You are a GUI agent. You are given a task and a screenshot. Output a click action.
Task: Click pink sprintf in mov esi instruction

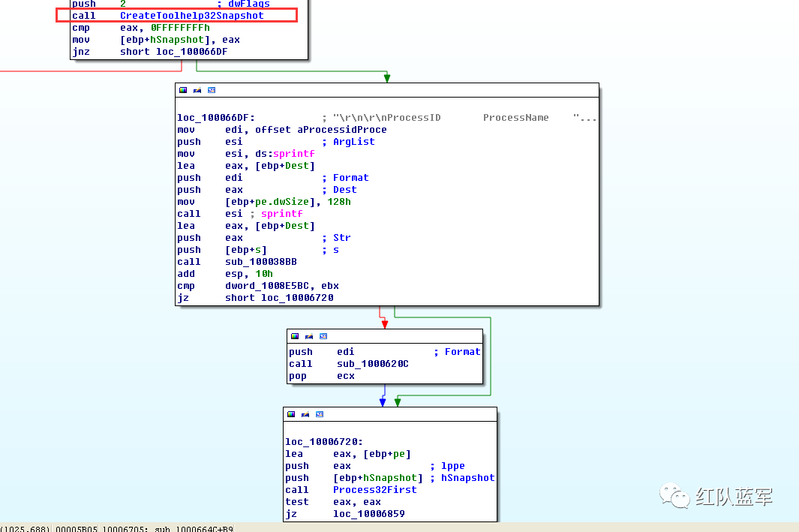click(294, 154)
